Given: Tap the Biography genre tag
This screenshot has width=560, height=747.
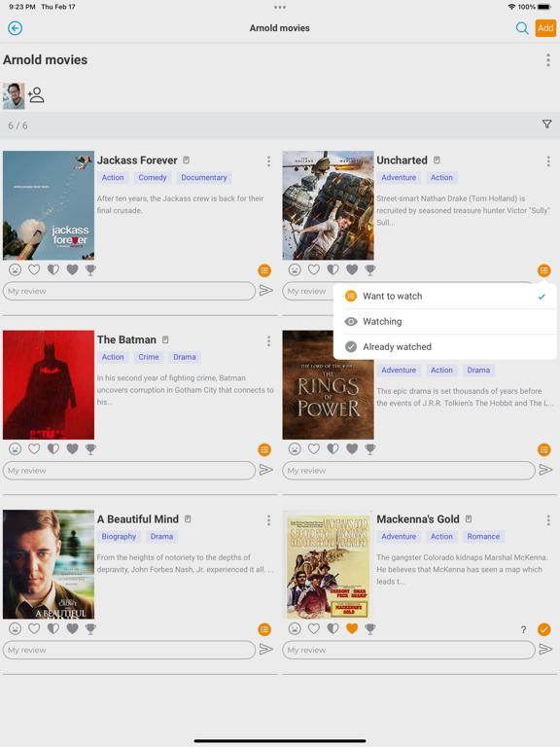Looking at the screenshot, I should 119,537.
